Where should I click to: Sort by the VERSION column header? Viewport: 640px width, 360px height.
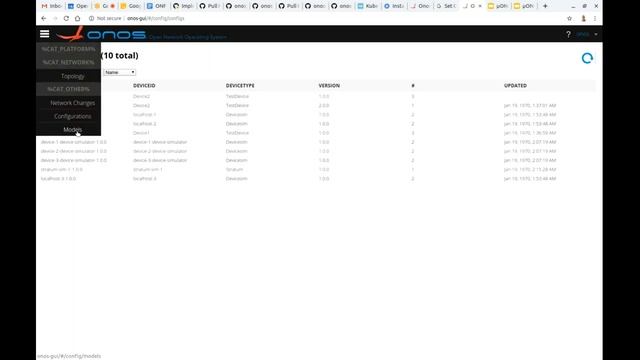(x=329, y=86)
